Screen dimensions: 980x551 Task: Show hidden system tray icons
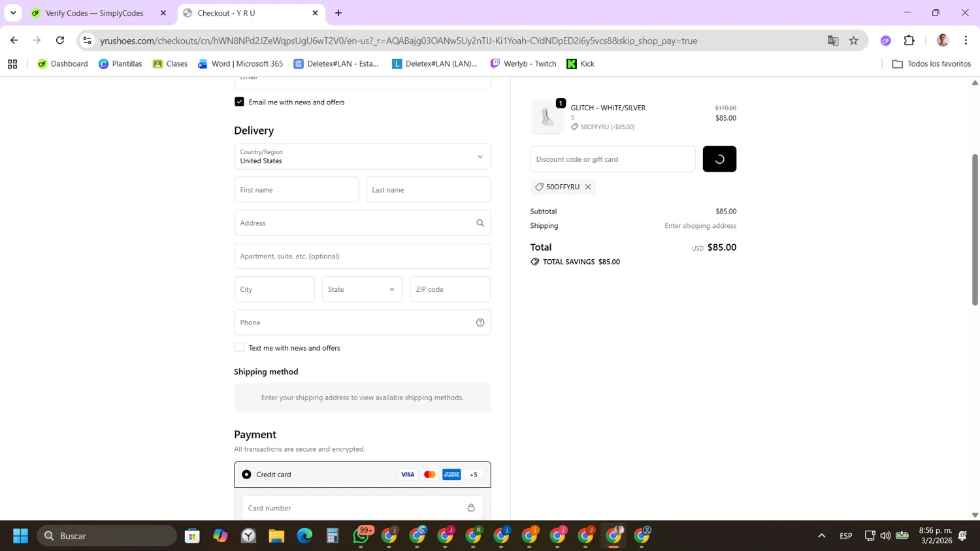coord(821,536)
